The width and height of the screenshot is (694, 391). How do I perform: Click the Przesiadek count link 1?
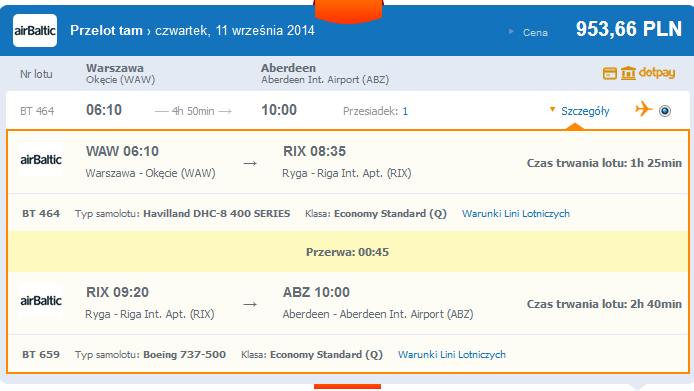point(405,111)
